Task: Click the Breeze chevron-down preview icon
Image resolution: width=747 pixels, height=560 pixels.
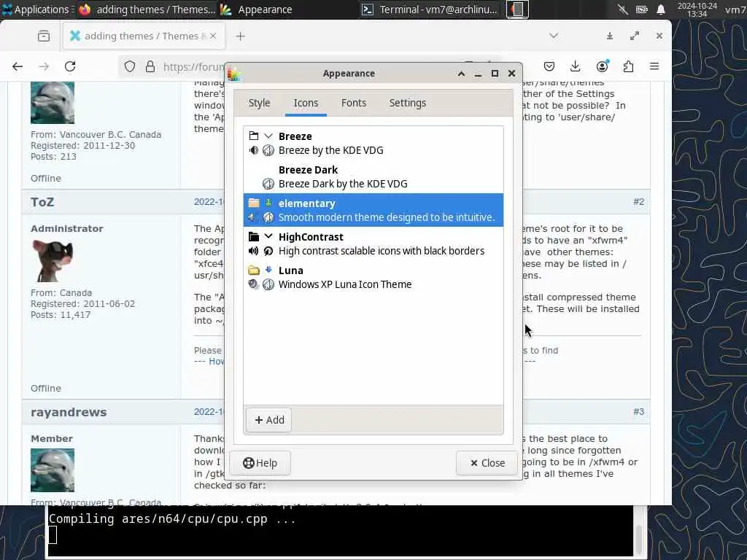Action: point(268,136)
